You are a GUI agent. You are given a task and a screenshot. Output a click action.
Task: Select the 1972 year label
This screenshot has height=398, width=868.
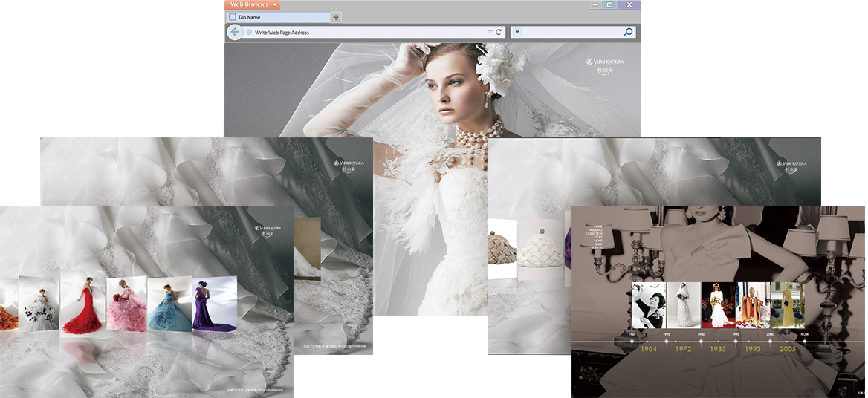click(684, 349)
